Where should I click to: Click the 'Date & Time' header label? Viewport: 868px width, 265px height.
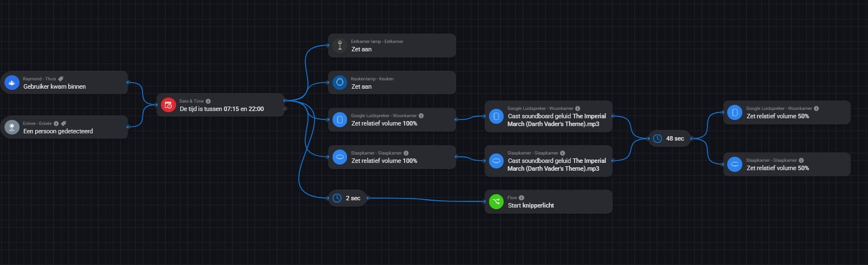click(x=192, y=101)
